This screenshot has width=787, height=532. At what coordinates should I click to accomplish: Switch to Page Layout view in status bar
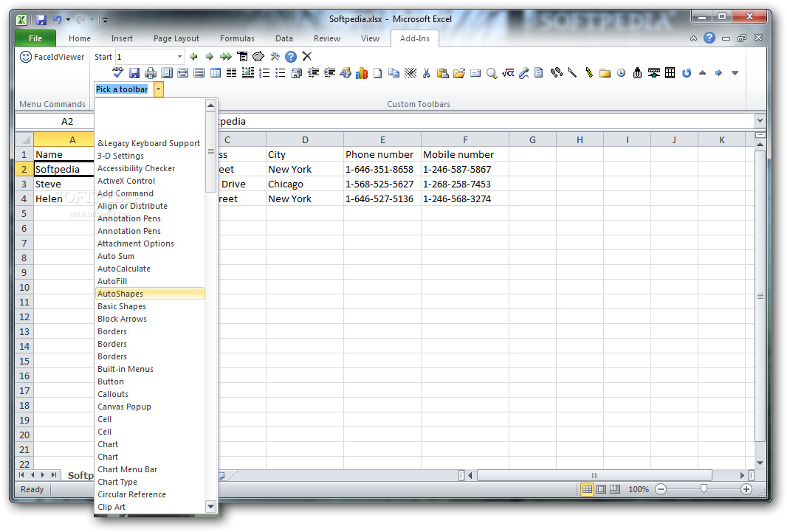601,489
